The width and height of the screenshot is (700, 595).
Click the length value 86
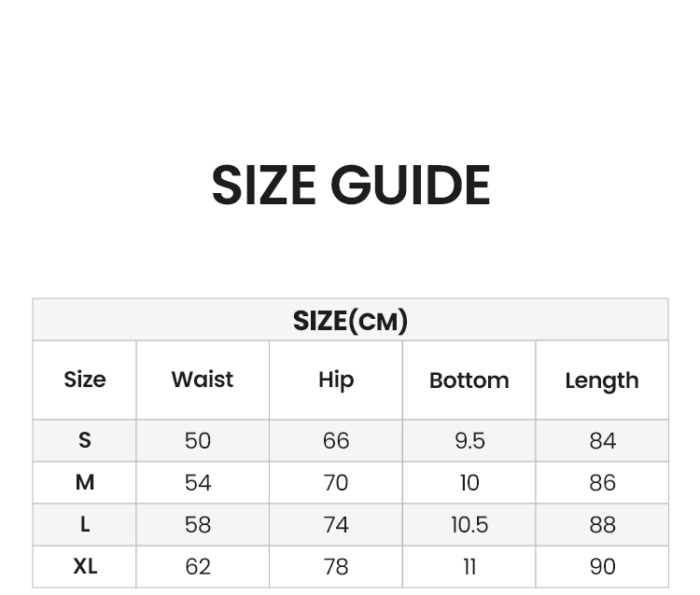point(603,482)
